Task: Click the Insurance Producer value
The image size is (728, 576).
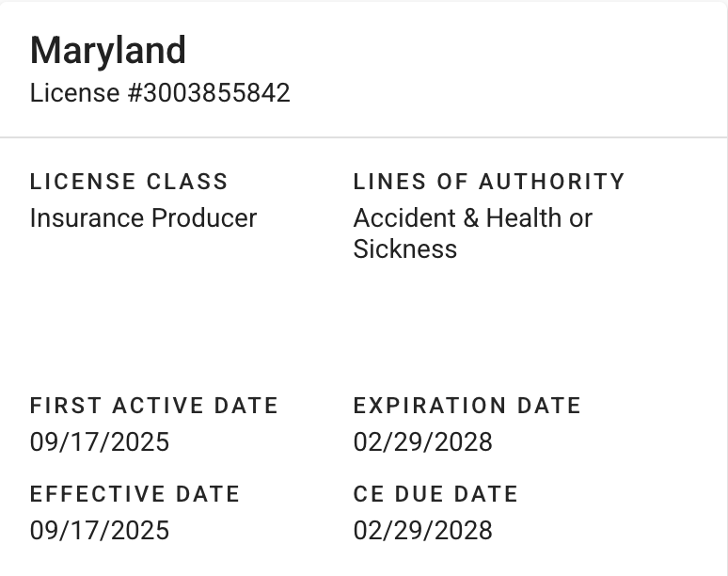Action: 143,218
